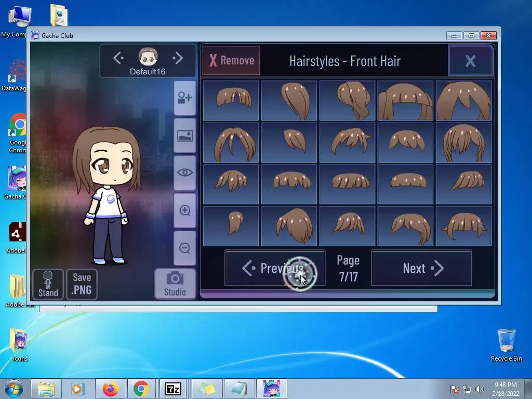532x399 pixels.
Task: Open File Explorer from taskbar
Action: pos(46,389)
